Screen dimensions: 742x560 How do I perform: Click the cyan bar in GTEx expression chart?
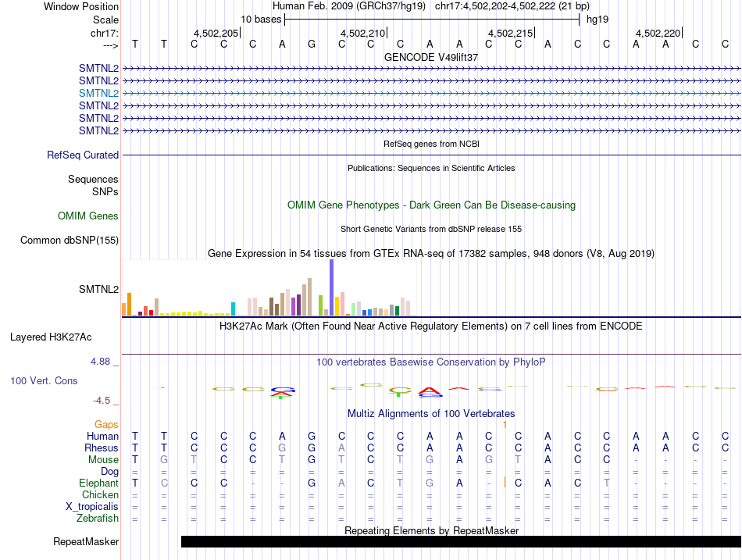[x=233, y=309]
